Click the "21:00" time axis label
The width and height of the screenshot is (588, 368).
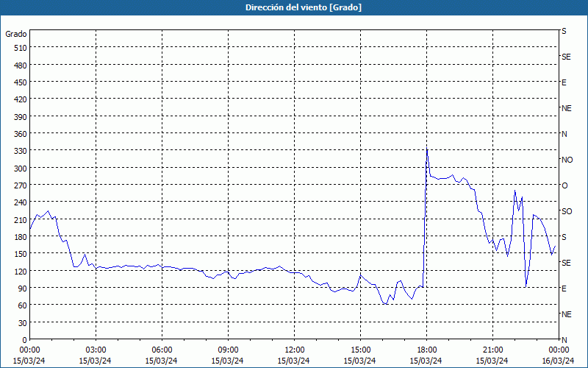(492, 350)
